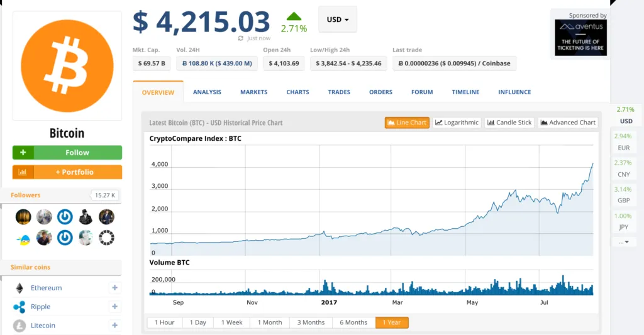Select the 1 Year chart range
The width and height of the screenshot is (644, 335).
391,322
